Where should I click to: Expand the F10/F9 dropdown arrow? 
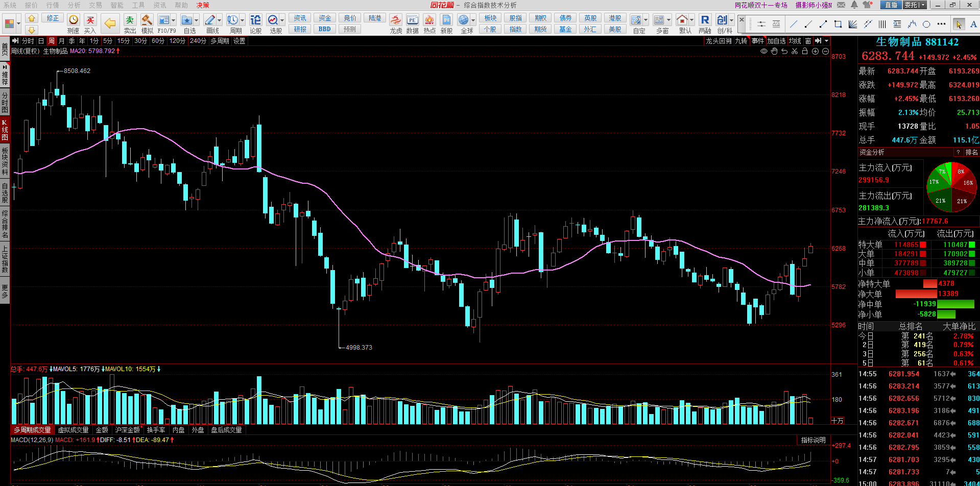tap(174, 20)
